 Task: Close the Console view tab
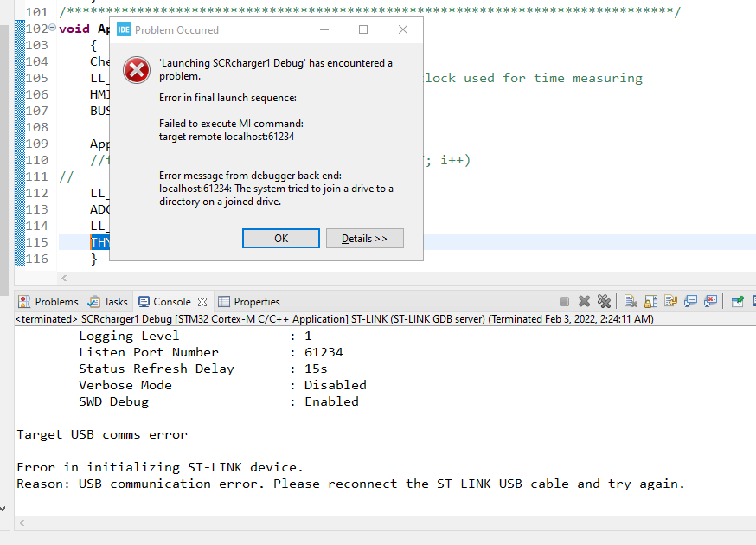(202, 302)
